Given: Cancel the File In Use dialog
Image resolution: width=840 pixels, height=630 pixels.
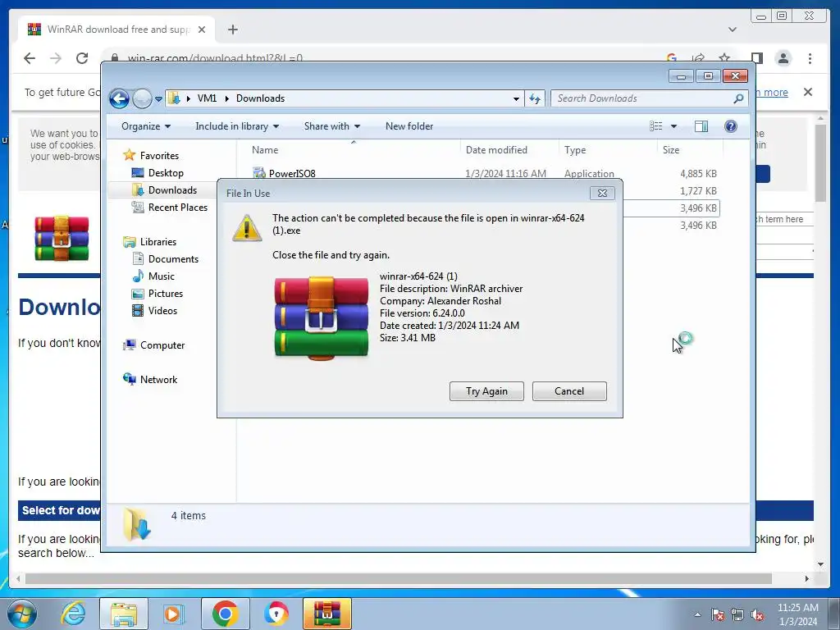Looking at the screenshot, I should coord(569,391).
